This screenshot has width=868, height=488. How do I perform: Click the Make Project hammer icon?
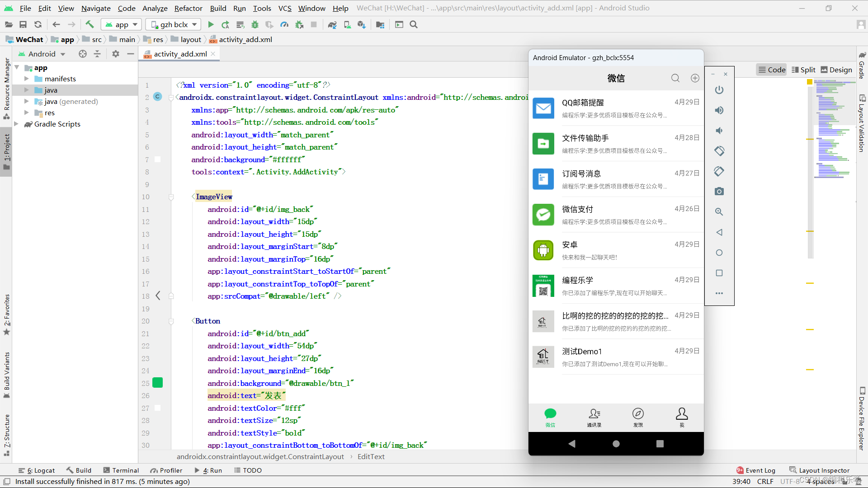point(90,24)
